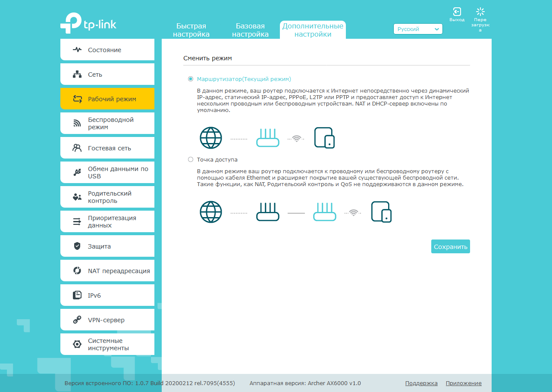Click the Защита shield icon
Viewport: 552px width, 392px height.
pyautogui.click(x=77, y=246)
